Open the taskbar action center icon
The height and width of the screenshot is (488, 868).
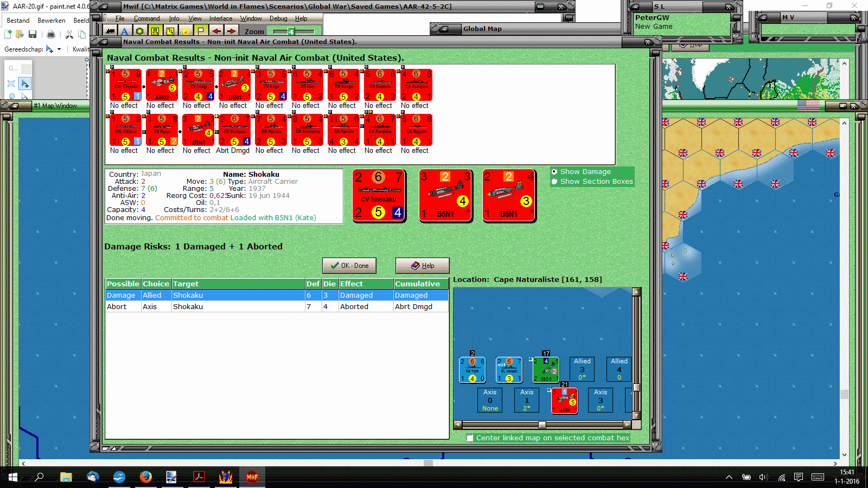[799, 477]
